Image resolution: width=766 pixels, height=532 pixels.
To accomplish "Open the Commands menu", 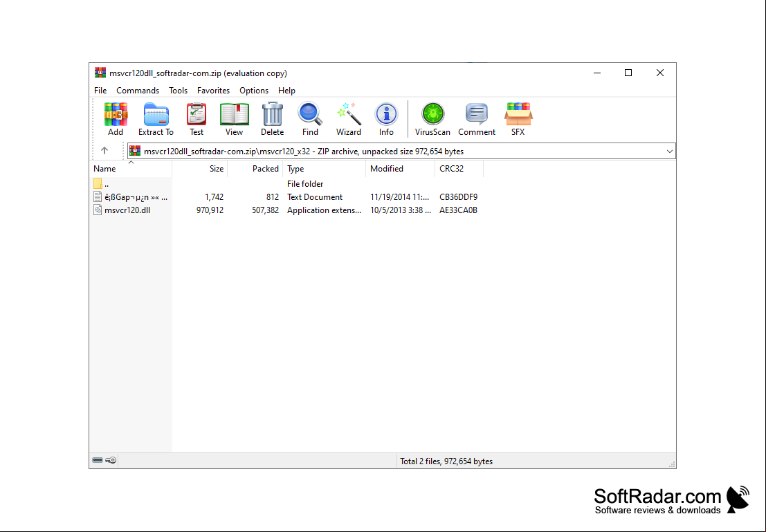I will coord(138,91).
